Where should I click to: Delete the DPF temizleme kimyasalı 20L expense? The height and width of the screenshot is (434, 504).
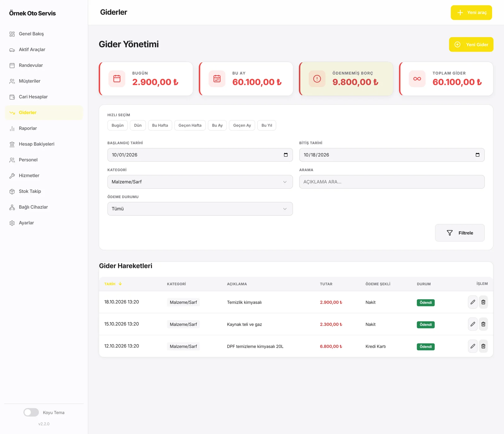[483, 346]
